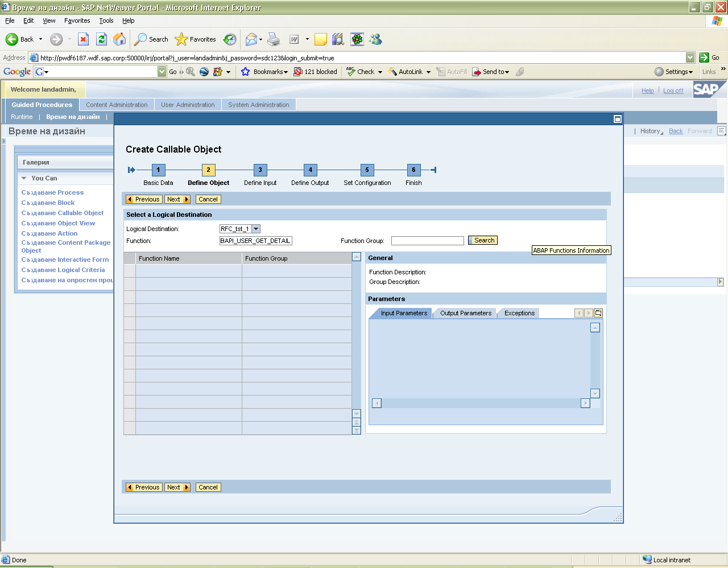
Task: Open the Logical Destination dropdown
Action: point(256,229)
